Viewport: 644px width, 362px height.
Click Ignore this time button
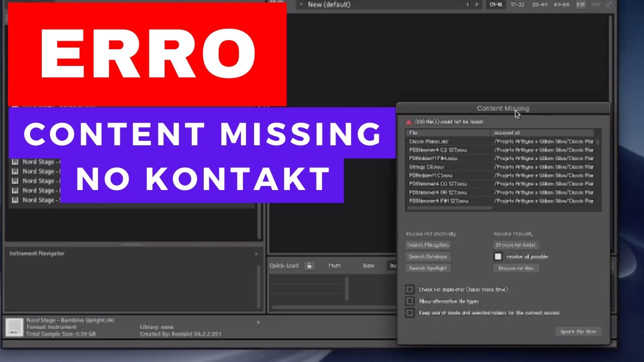coord(578,332)
